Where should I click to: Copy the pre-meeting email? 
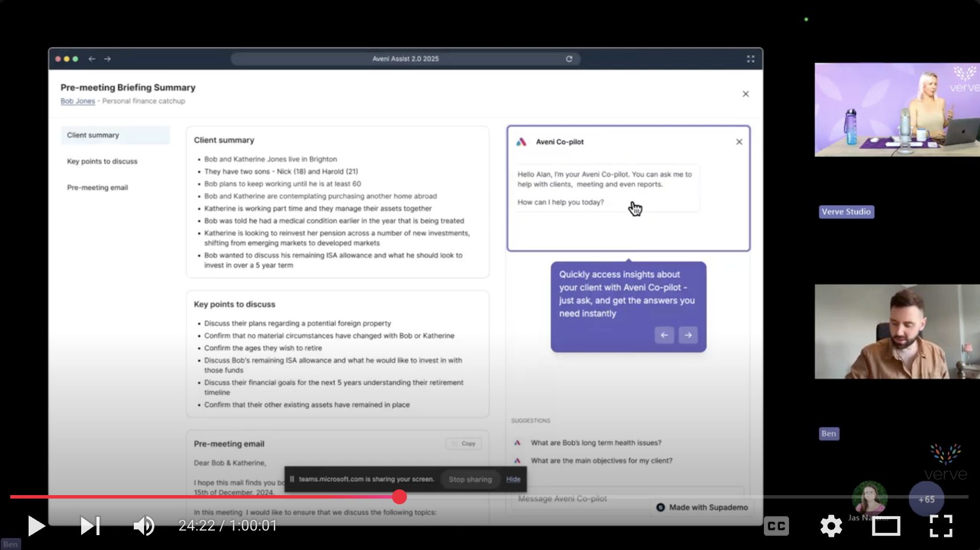coord(464,444)
